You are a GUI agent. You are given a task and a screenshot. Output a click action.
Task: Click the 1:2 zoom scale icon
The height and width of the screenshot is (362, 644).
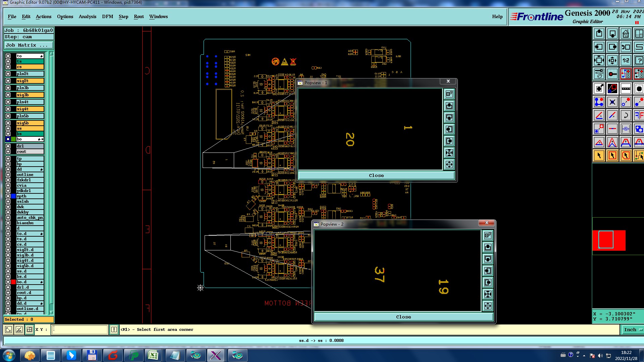pyautogui.click(x=626, y=61)
